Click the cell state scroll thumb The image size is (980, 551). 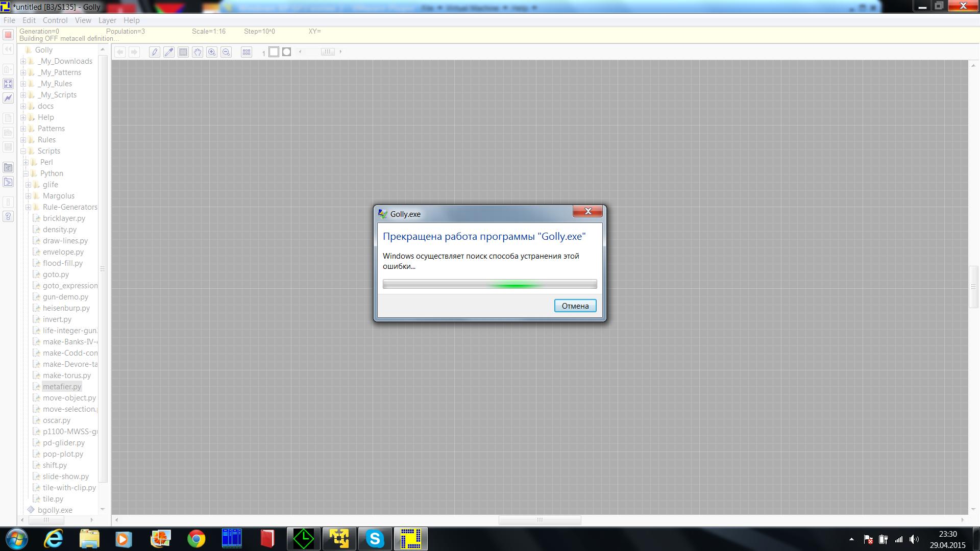coord(328,52)
